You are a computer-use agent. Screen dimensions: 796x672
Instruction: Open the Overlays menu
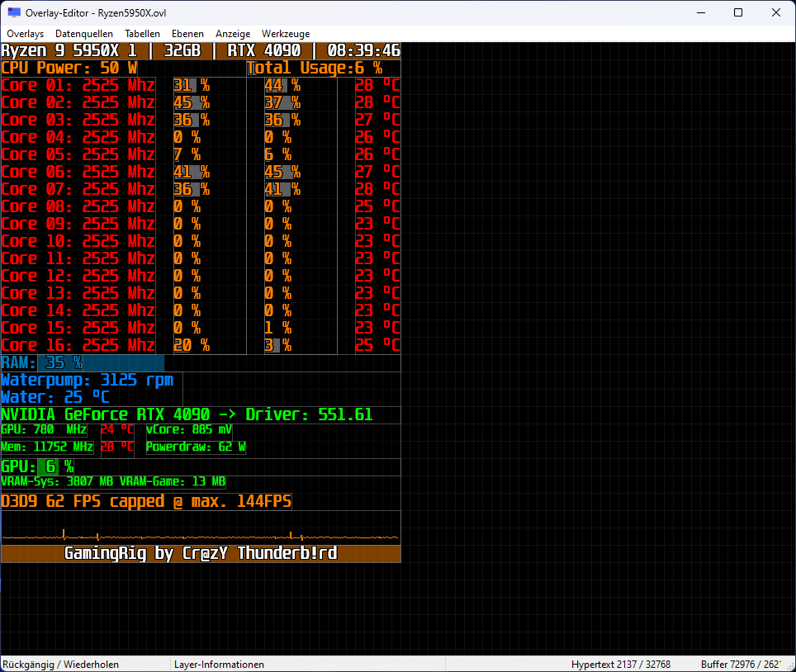pyautogui.click(x=25, y=34)
